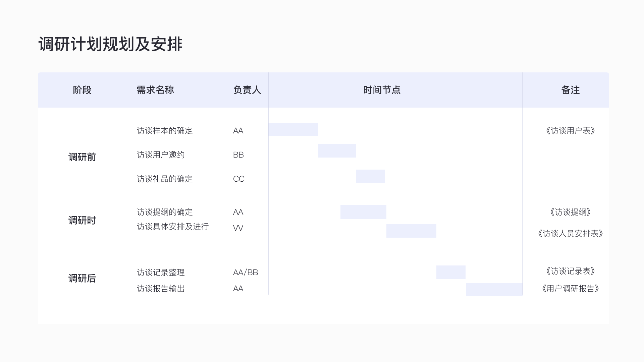Select the timeline bar for 访谈样本的确定

pyautogui.click(x=293, y=129)
